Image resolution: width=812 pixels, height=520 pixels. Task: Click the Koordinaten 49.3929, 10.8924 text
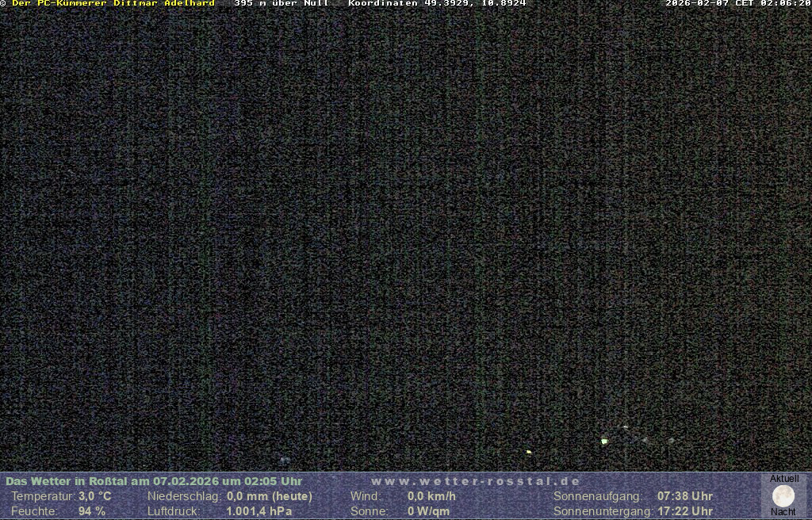pyautogui.click(x=437, y=3)
